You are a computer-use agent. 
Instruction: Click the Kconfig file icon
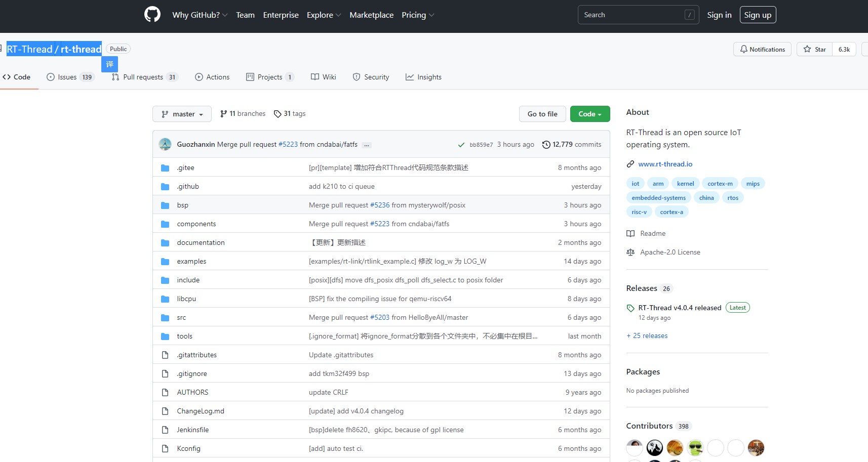pyautogui.click(x=165, y=448)
